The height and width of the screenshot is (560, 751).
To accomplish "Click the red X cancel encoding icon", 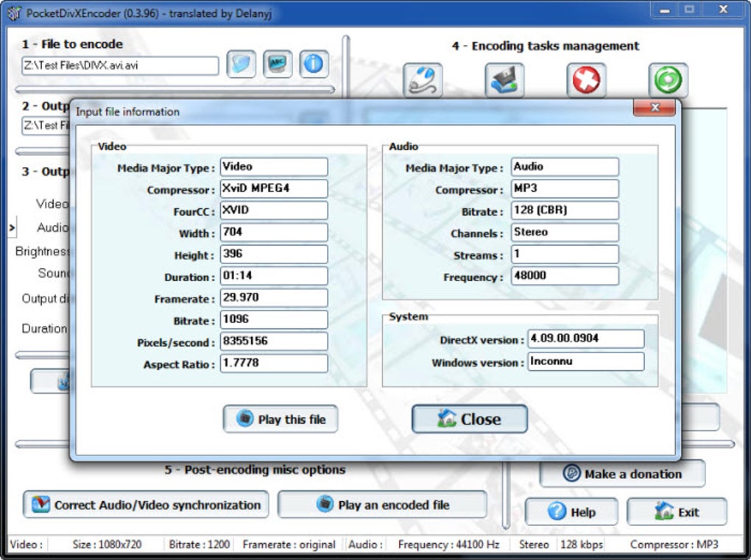I will [585, 79].
